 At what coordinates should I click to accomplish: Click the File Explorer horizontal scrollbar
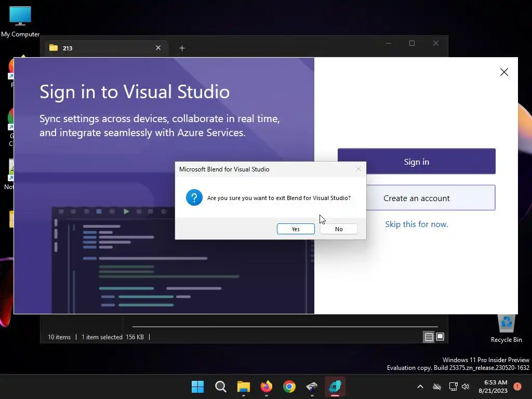285,326
